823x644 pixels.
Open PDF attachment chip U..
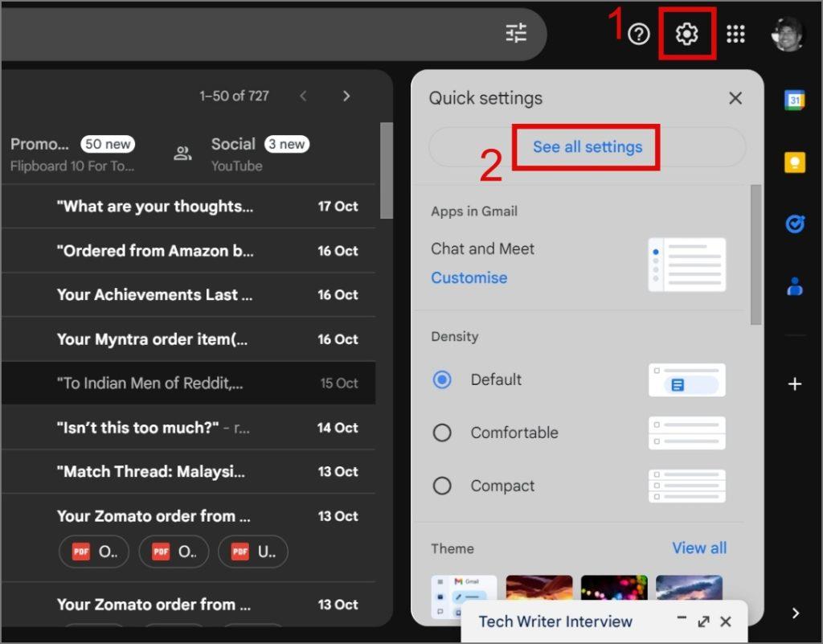pyautogui.click(x=253, y=552)
